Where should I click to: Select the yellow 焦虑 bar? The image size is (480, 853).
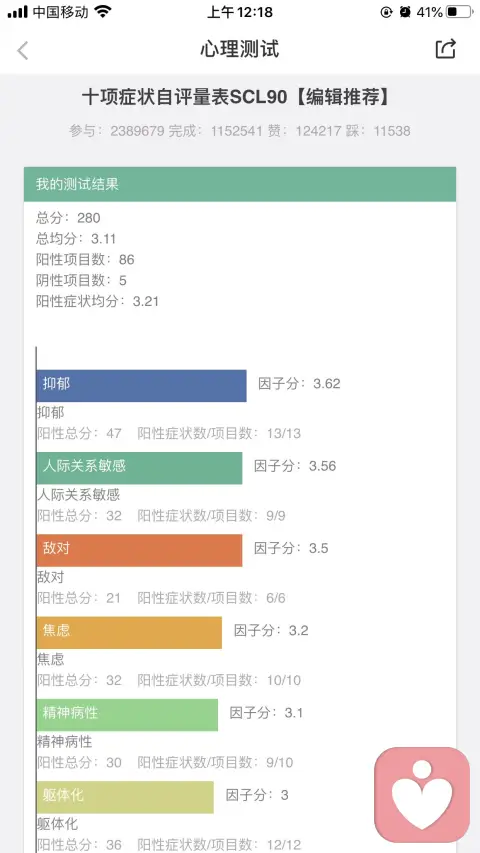tap(129, 632)
